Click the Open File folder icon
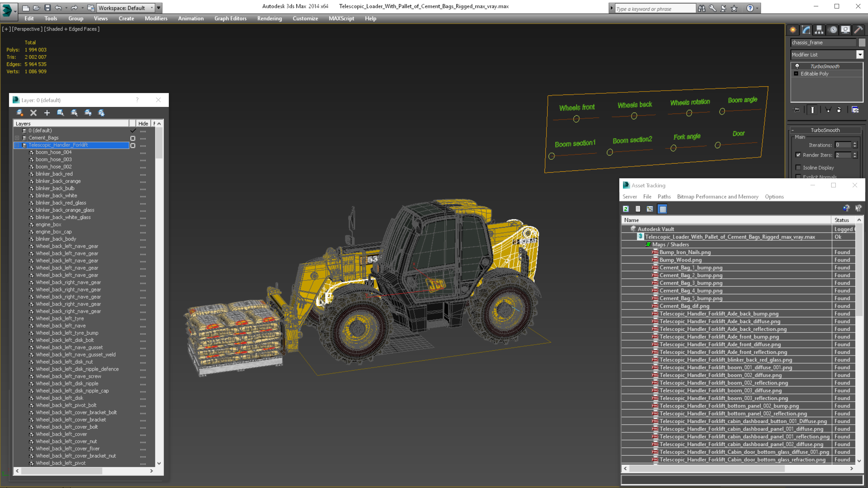The width and height of the screenshot is (868, 488). click(x=37, y=8)
